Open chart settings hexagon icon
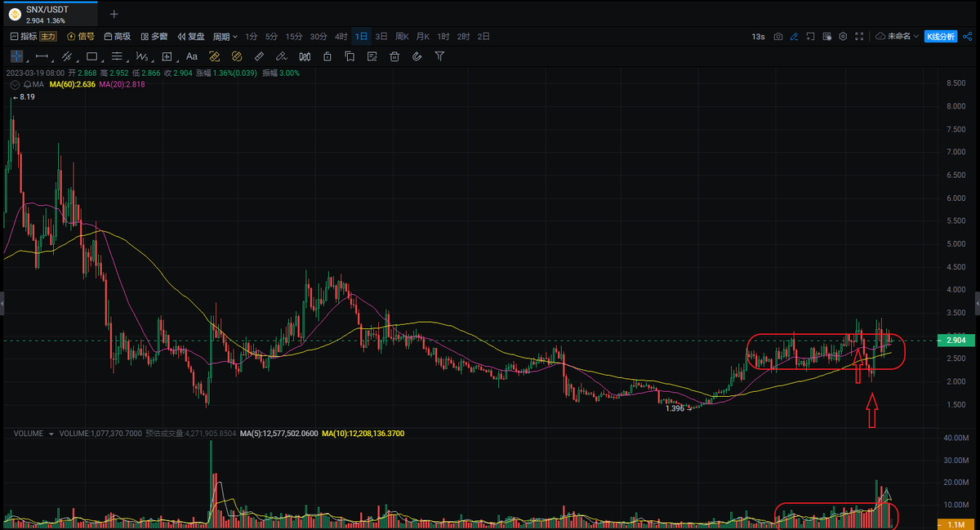Image resolution: width=980 pixels, height=530 pixels. tap(843, 37)
